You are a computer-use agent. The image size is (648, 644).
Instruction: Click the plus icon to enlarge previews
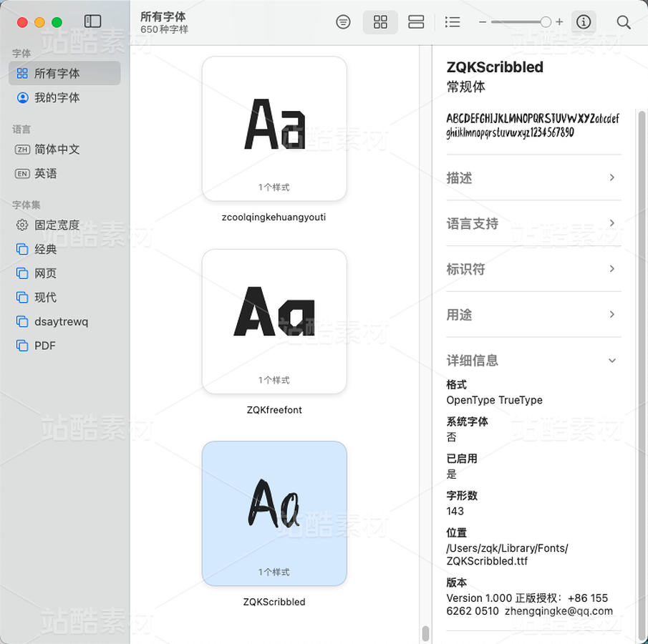(559, 22)
